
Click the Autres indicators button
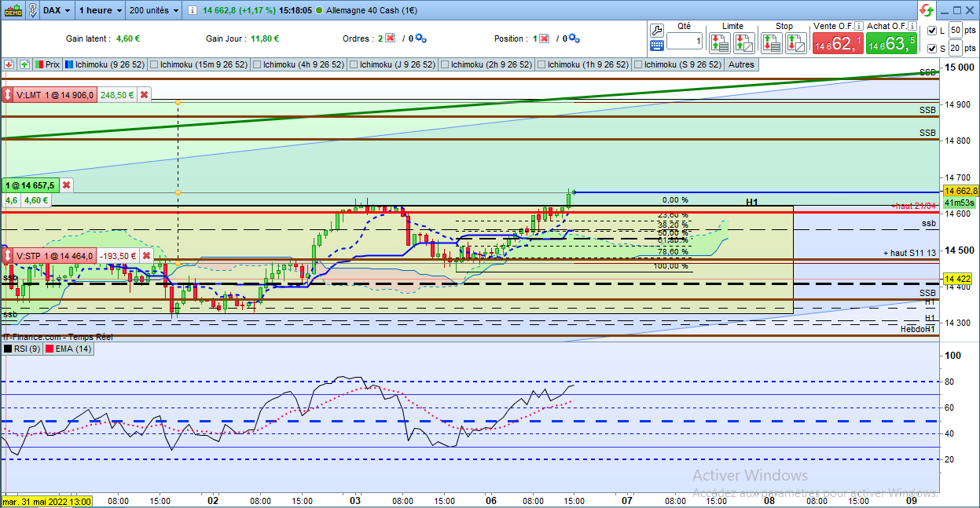click(x=741, y=64)
